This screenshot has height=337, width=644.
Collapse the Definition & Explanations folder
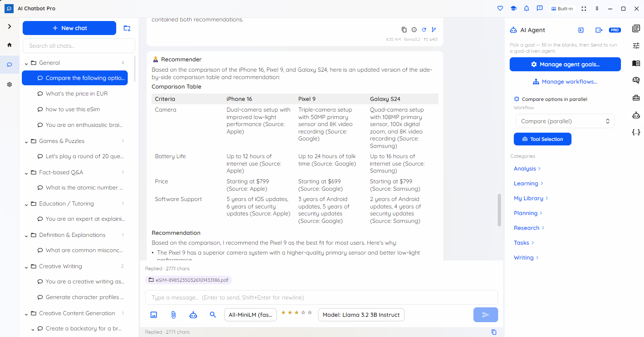click(26, 236)
